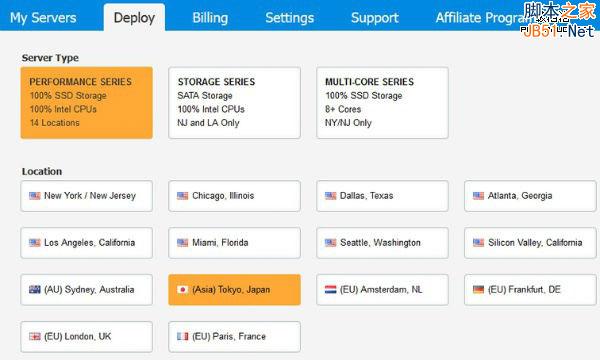Viewport: 600px width, 360px height.
Task: Choose Seattle, Washington as location
Action: point(382,243)
